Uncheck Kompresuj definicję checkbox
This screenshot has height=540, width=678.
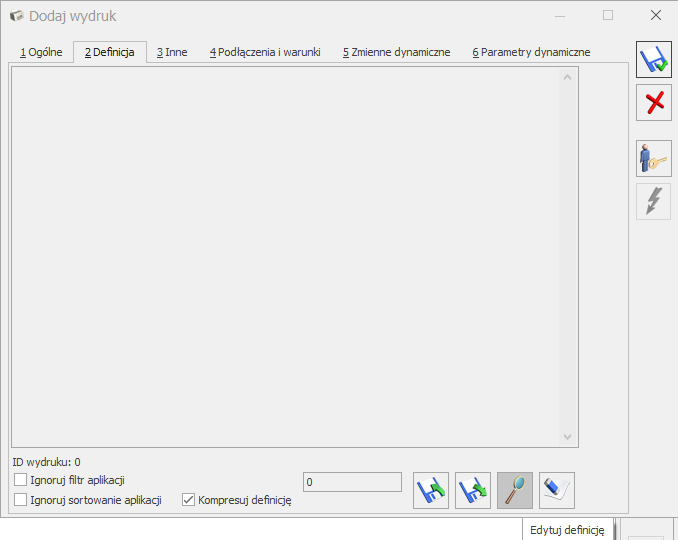click(x=188, y=500)
